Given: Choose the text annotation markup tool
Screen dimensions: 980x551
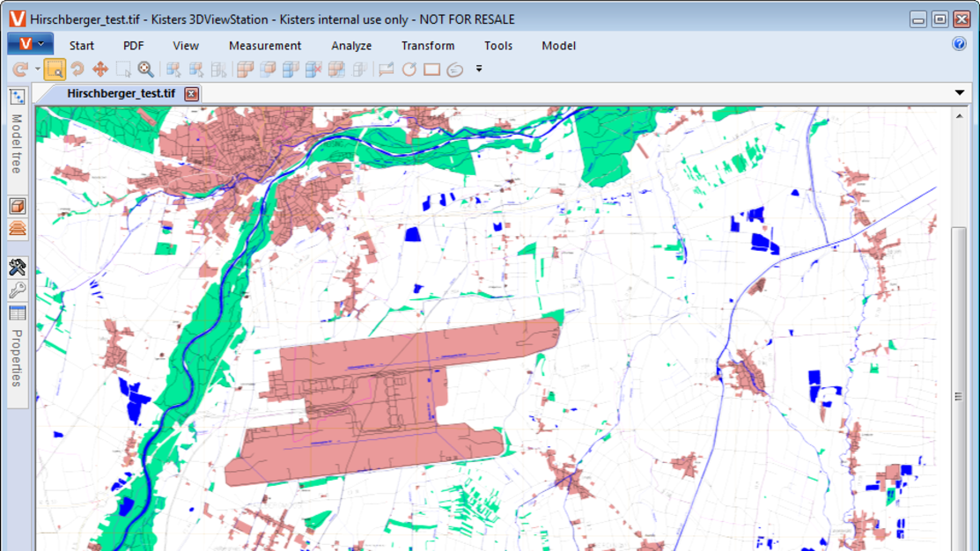Looking at the screenshot, I should point(387,69).
